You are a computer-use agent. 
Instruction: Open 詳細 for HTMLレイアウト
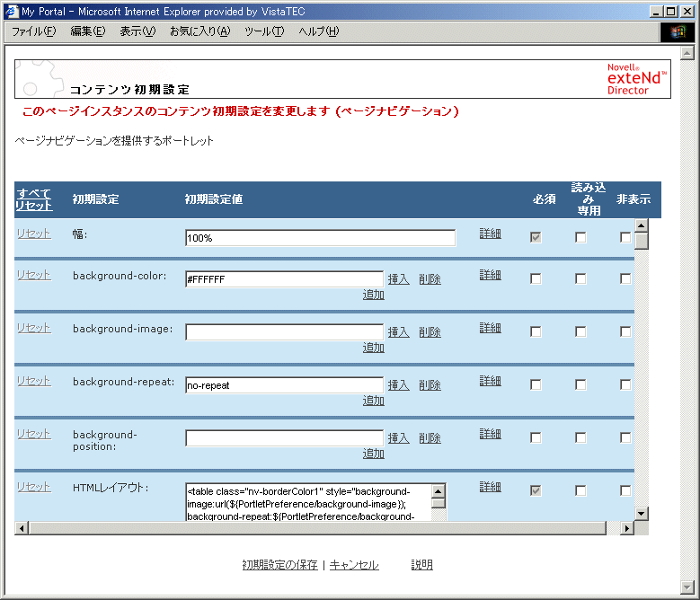coord(490,487)
